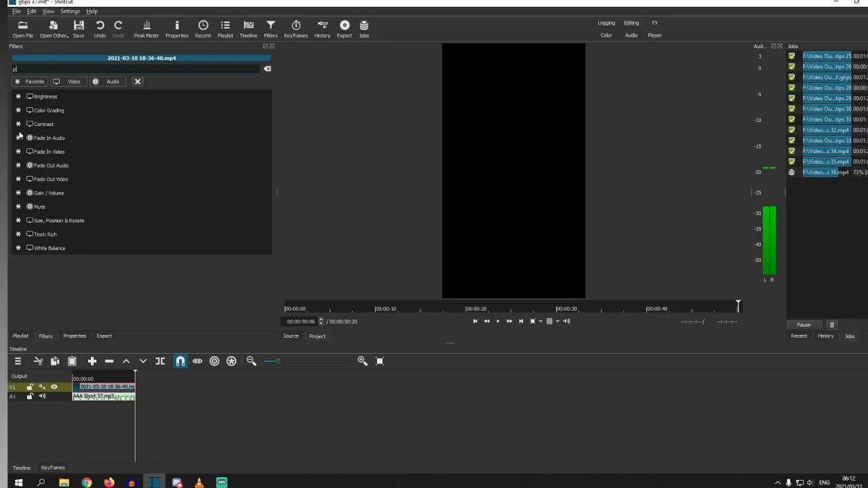
Task: Show Video filters category
Action: tap(67, 81)
